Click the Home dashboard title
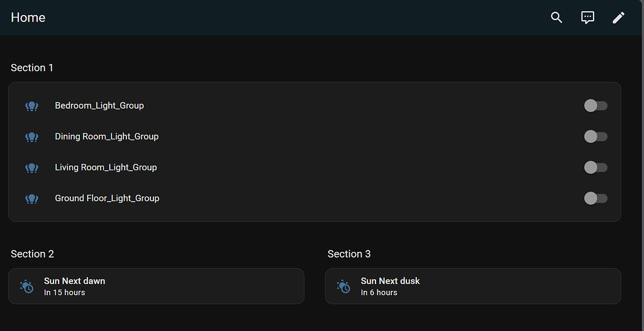Image resolution: width=644 pixels, height=331 pixels. [28, 18]
